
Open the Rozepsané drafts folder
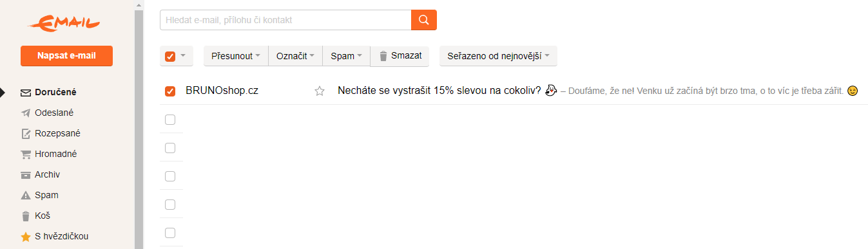(50, 133)
